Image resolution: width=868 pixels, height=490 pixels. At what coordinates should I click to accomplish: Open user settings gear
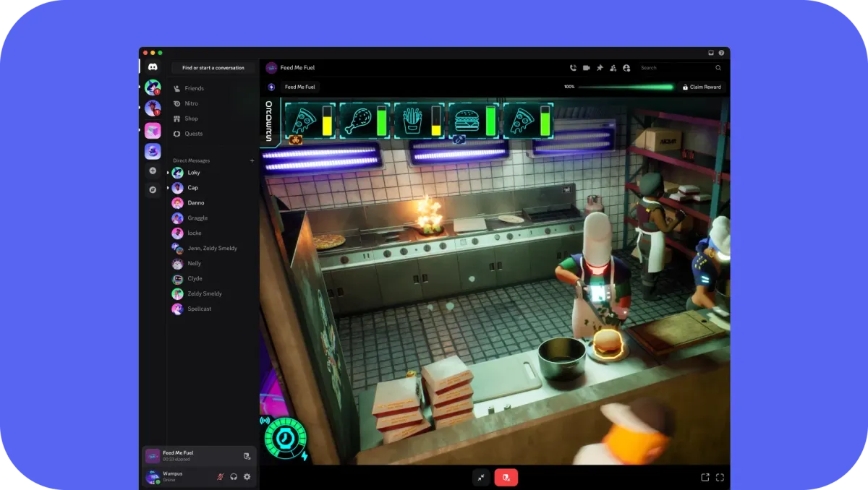247,477
